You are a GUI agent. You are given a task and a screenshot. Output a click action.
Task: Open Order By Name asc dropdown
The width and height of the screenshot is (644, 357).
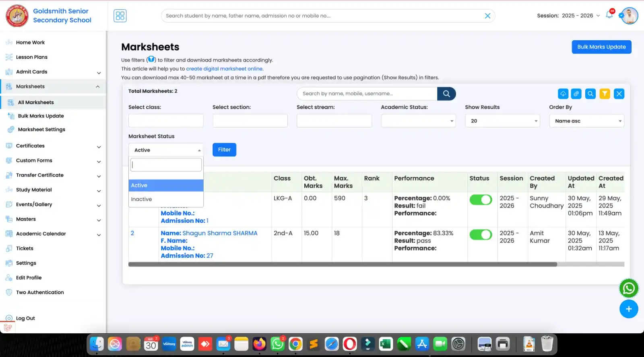pos(586,121)
